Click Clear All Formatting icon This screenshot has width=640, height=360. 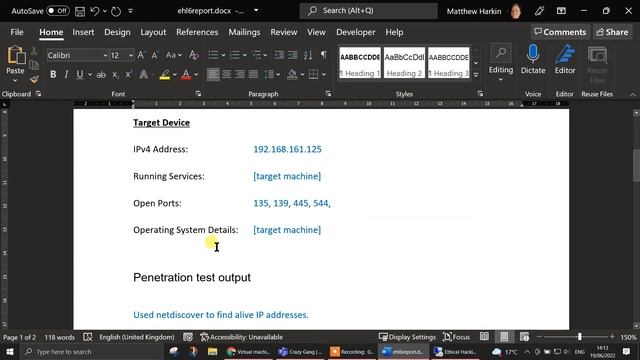point(194,55)
